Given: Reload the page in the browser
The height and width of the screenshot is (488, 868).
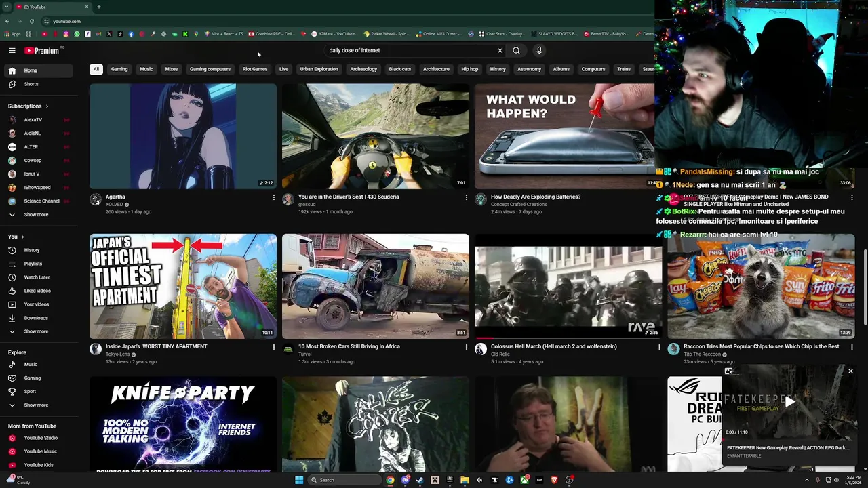Looking at the screenshot, I should 31,21.
